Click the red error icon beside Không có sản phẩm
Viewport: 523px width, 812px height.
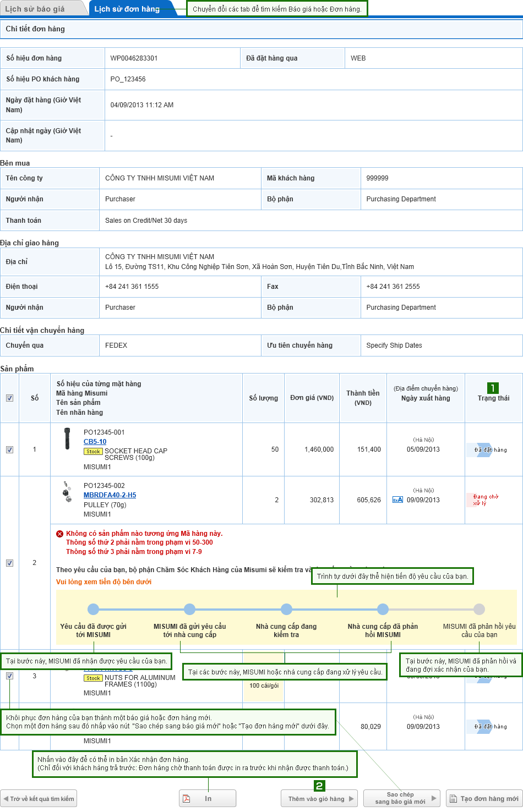click(59, 534)
